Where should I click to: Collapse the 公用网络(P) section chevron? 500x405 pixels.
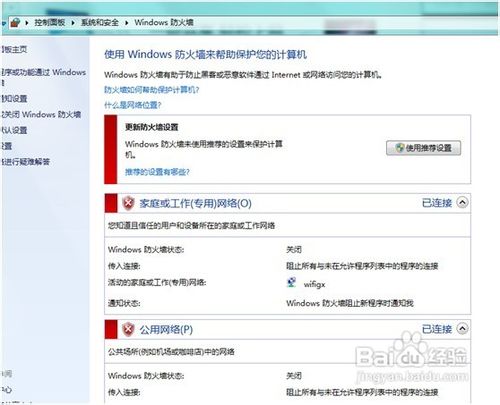(462, 329)
